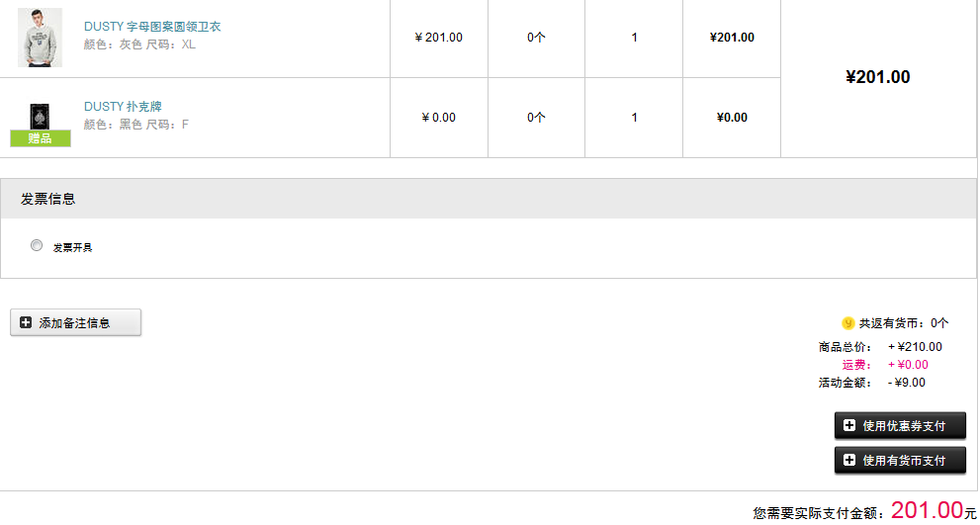Open the DUSTY 扑克牌 product link
This screenshot has width=980, height=525.
124,106
